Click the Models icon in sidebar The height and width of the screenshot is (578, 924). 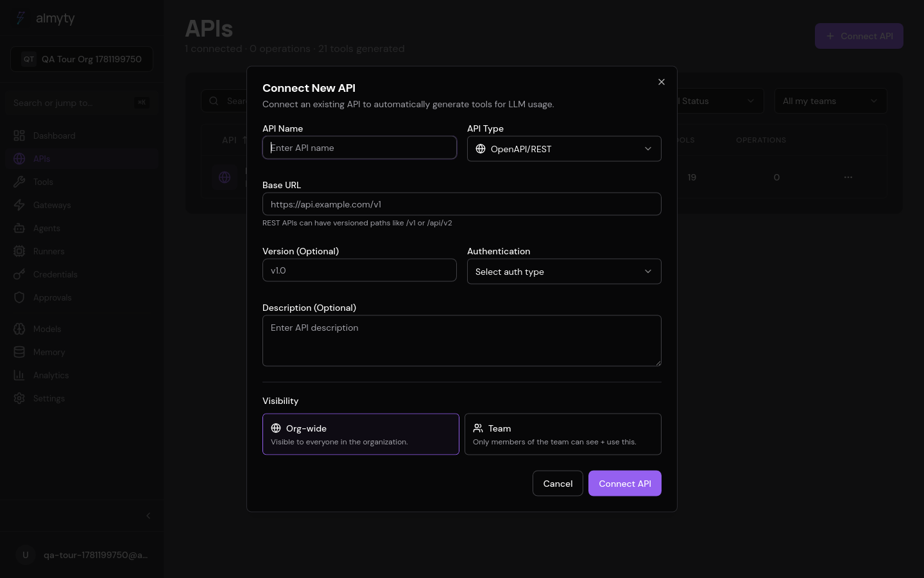(x=19, y=329)
